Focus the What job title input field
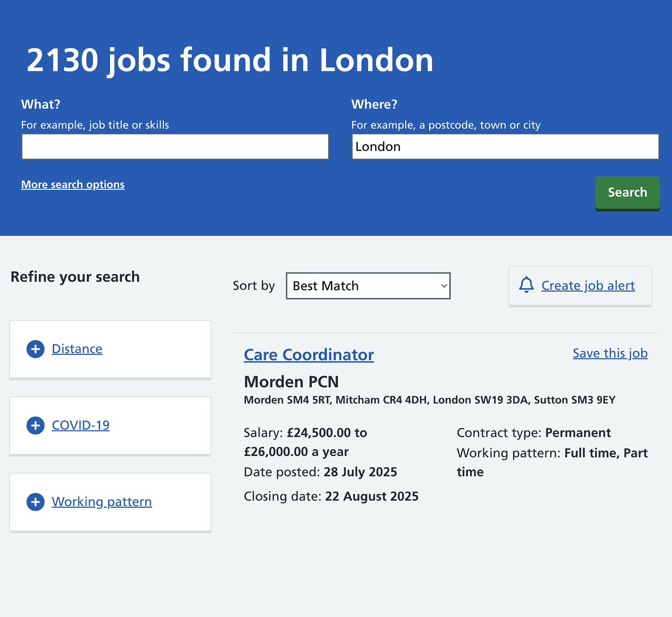The width and height of the screenshot is (672, 617). [175, 147]
